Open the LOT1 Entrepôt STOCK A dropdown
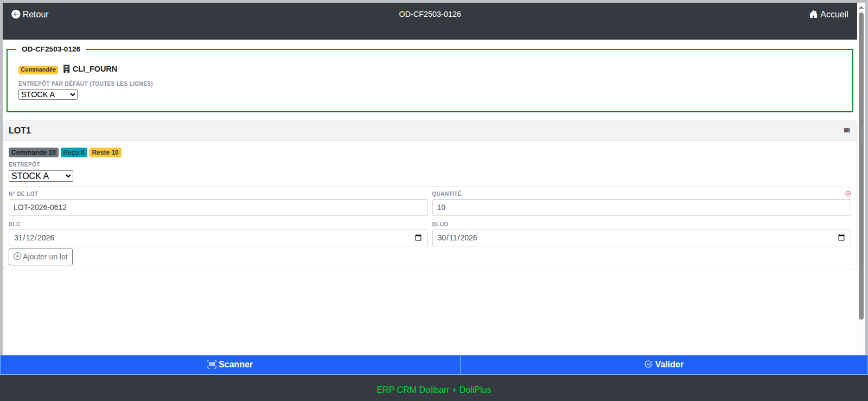The width and height of the screenshot is (868, 401). [41, 176]
